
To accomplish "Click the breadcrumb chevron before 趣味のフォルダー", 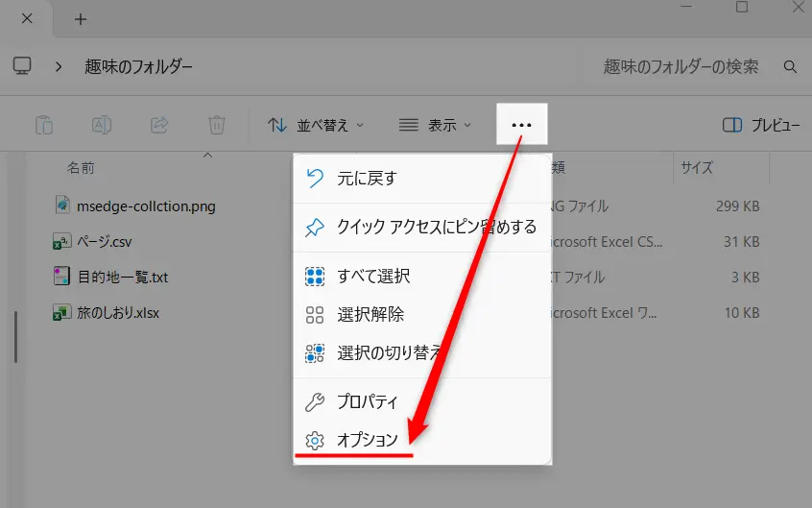I will 59,67.
